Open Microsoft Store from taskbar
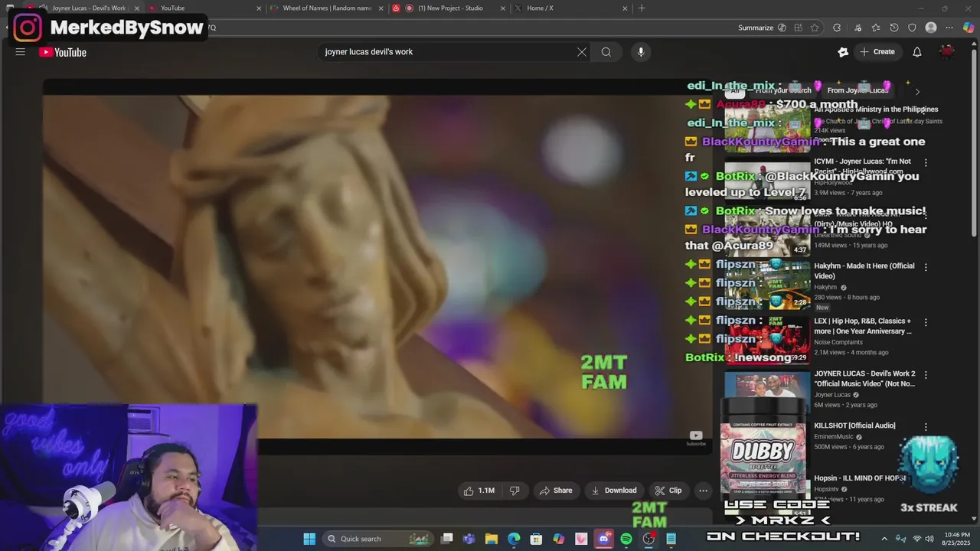 pyautogui.click(x=536, y=539)
